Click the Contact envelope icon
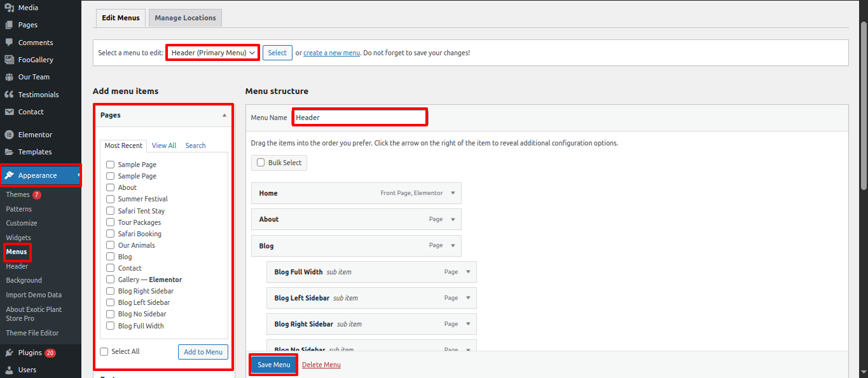Screen dimensions: 868x378 click(x=9, y=112)
